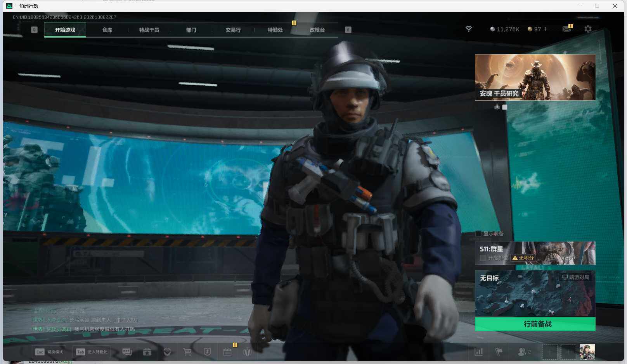Click the Wi-Fi network status icon
This screenshot has height=364, width=627.
pyautogui.click(x=469, y=29)
